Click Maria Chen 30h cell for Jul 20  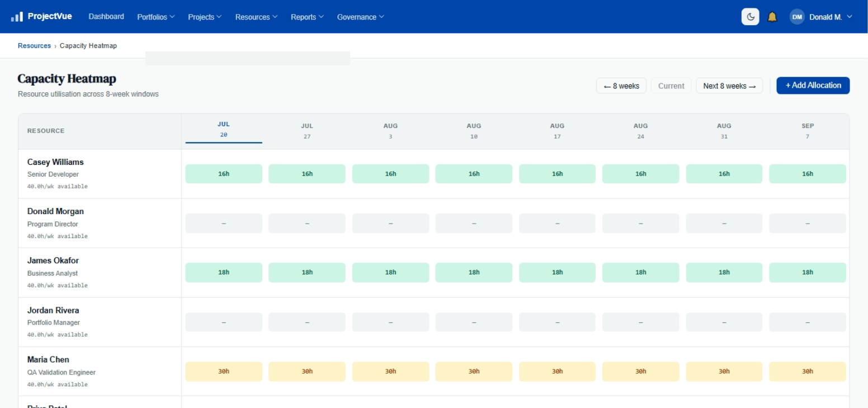click(224, 372)
